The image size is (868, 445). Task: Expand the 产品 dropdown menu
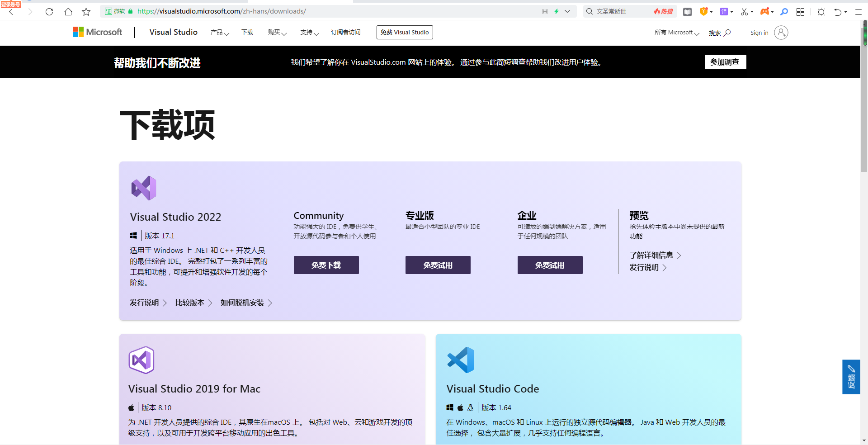click(220, 33)
